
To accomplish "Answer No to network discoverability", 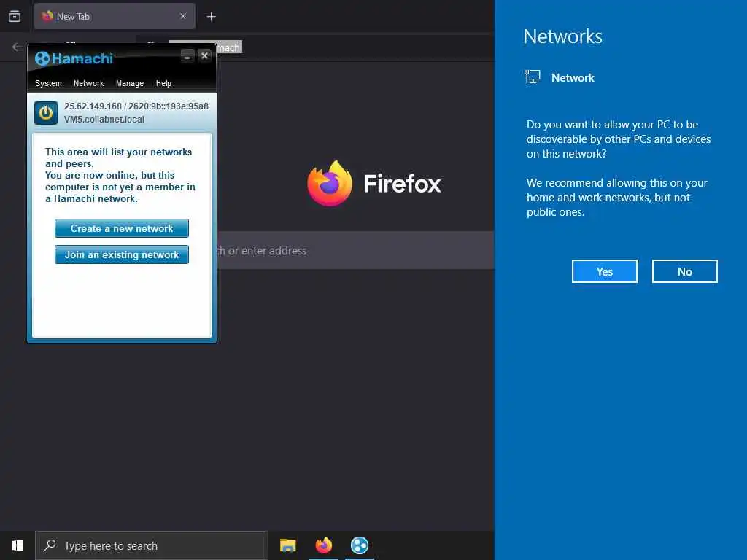I will [684, 271].
